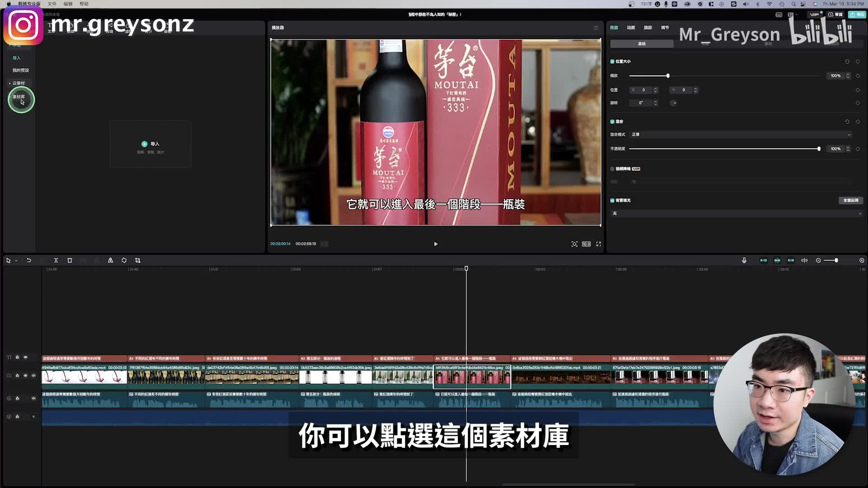
Task: Click the microphone record voiceover icon
Action: click(744, 260)
